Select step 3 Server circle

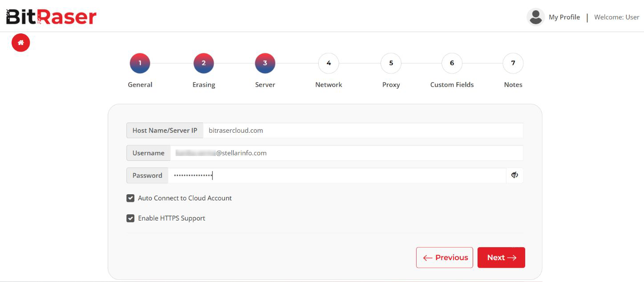tap(265, 63)
